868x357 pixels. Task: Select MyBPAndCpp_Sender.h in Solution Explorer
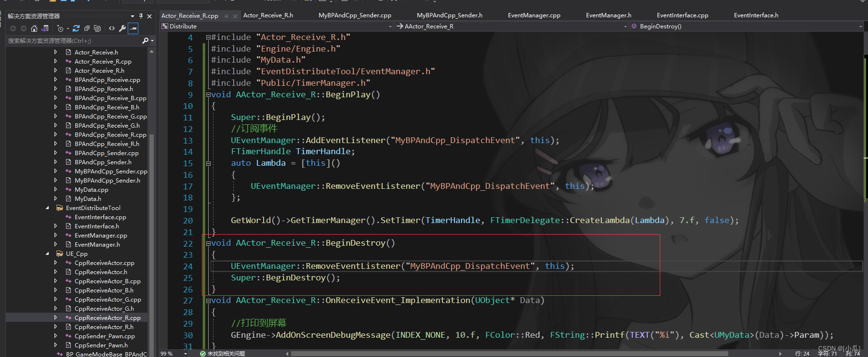coord(107,181)
